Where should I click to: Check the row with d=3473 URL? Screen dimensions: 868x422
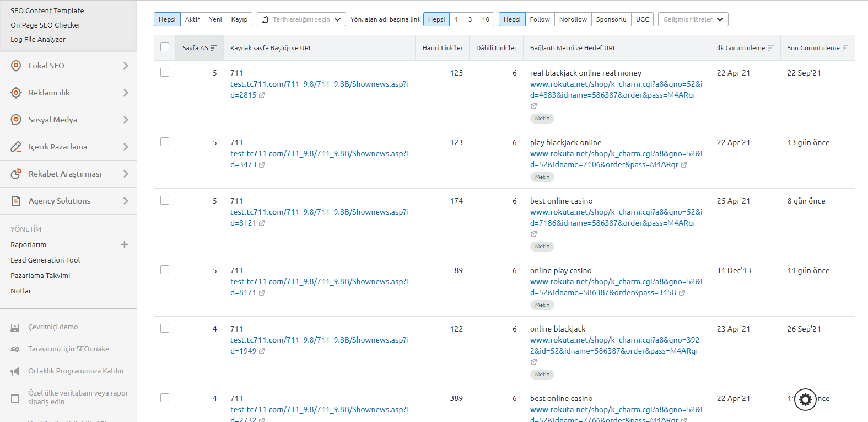pyautogui.click(x=165, y=142)
